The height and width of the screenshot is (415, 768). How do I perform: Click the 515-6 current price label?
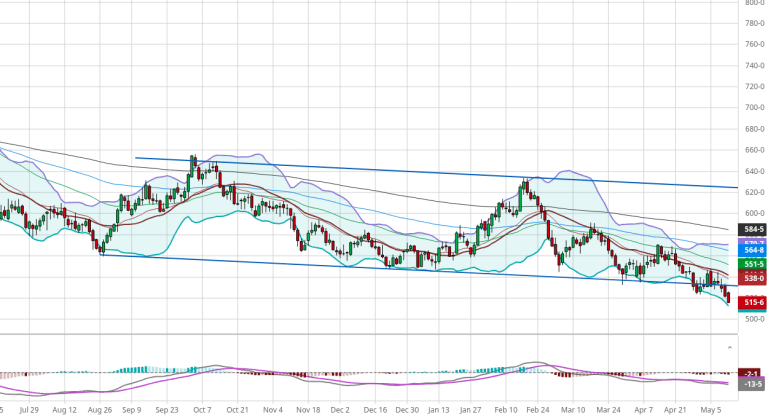point(751,302)
